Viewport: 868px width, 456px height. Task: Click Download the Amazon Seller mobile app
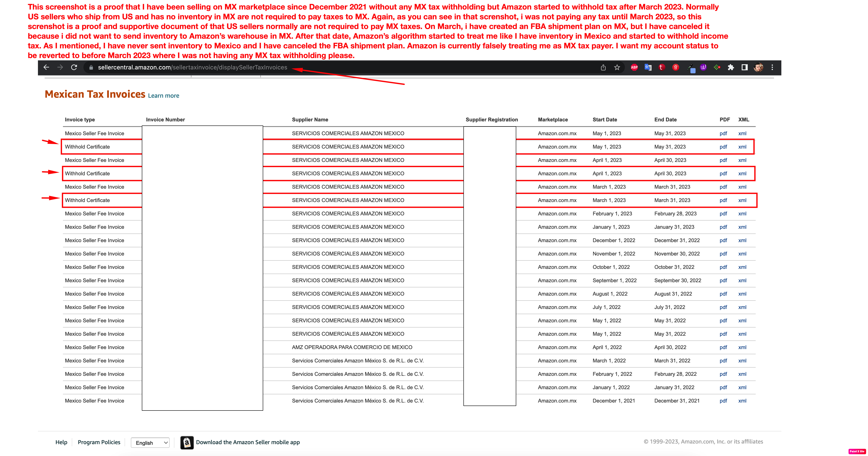[248, 442]
